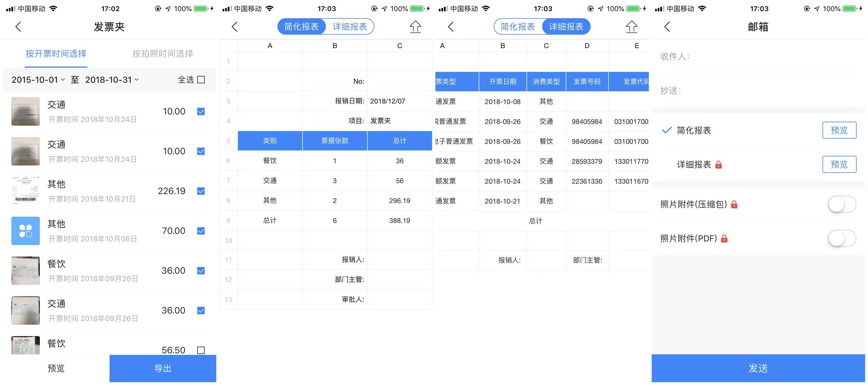Tap 预览 button next to 简化报表

(839, 130)
